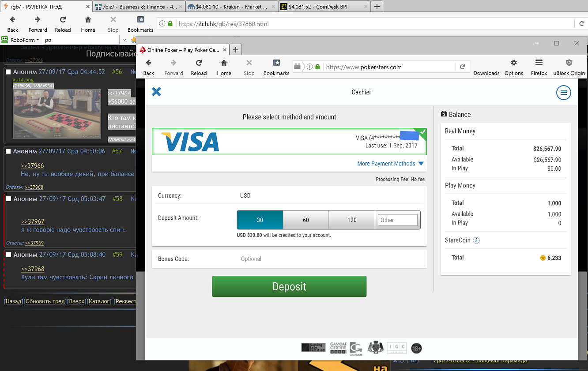588x371 pixels.
Task: Switch to the /biz/ Business & Finance tab
Action: coord(139,7)
